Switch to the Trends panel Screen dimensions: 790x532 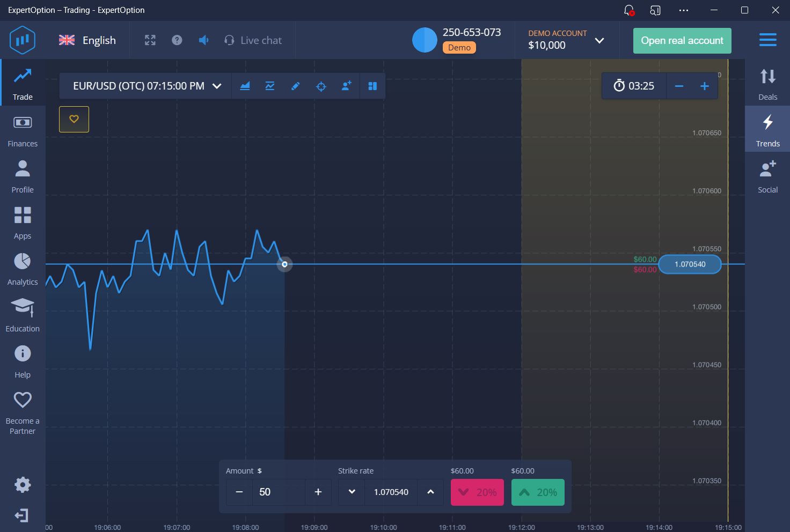[x=767, y=129]
